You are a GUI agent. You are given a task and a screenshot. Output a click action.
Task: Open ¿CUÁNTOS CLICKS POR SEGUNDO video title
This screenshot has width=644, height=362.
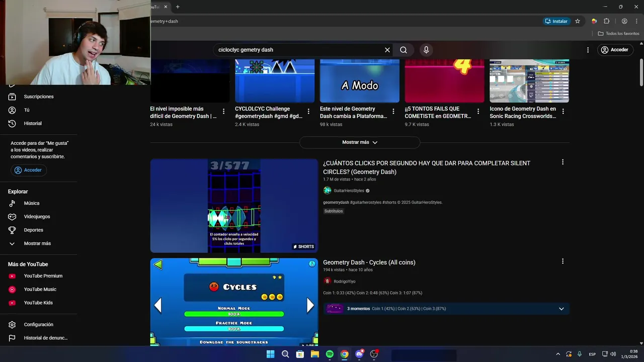(427, 167)
